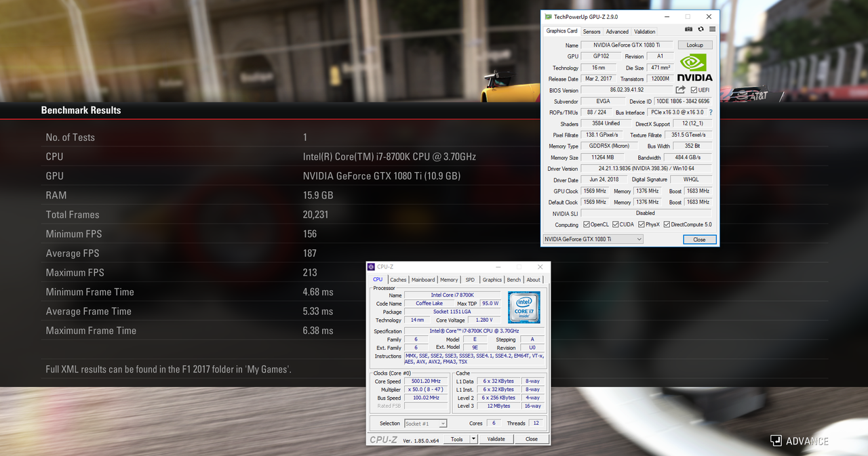Image resolution: width=868 pixels, height=456 pixels.
Task: Open the Validation tab in GPU-Z
Action: pos(644,31)
